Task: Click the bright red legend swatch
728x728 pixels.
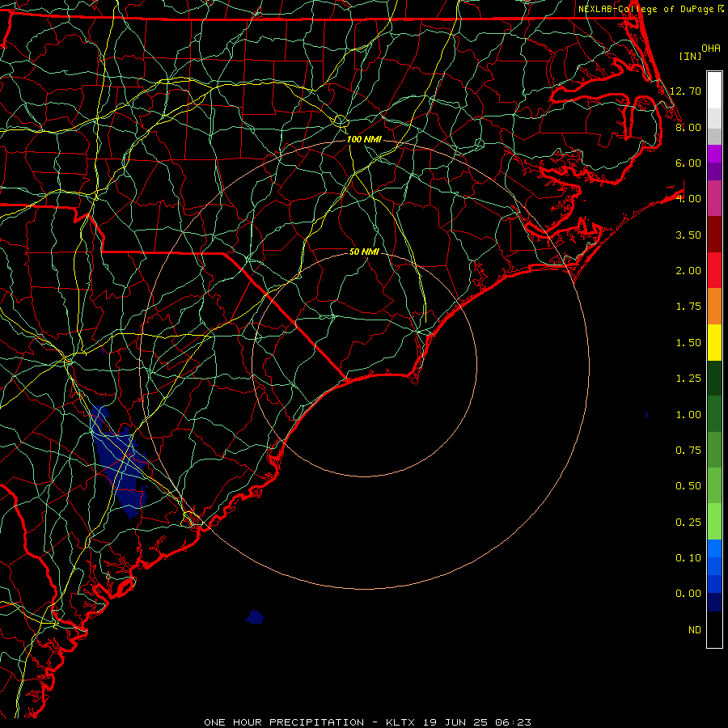Action: (714, 270)
